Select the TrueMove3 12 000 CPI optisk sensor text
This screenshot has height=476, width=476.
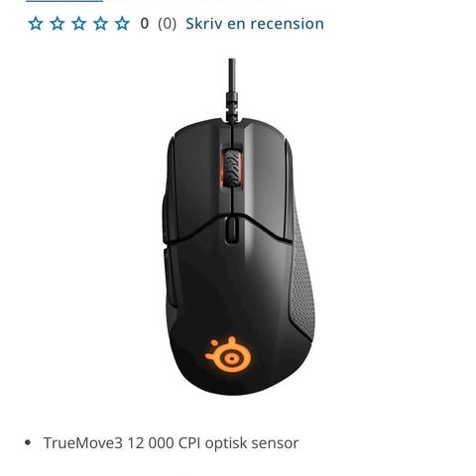click(x=171, y=443)
